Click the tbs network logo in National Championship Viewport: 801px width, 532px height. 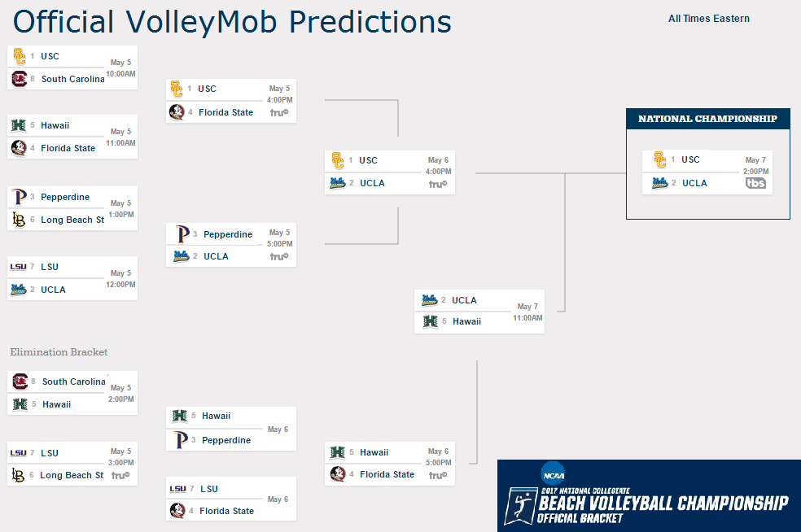(x=755, y=183)
